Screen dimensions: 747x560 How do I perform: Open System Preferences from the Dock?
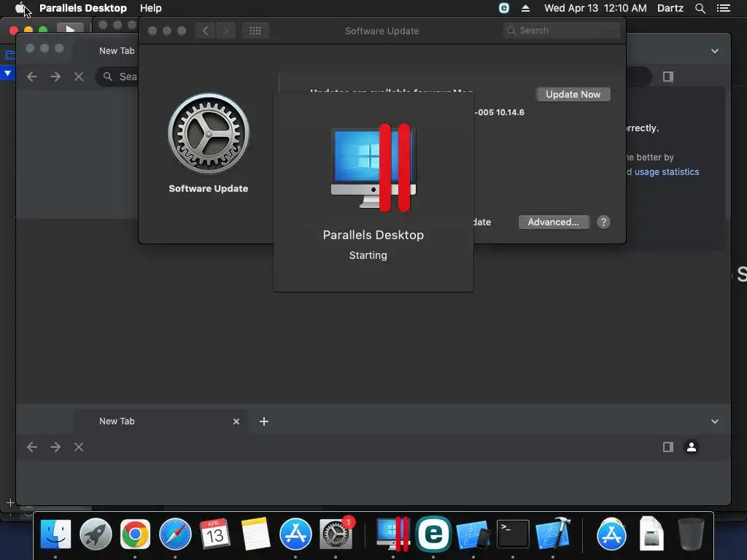click(336, 534)
